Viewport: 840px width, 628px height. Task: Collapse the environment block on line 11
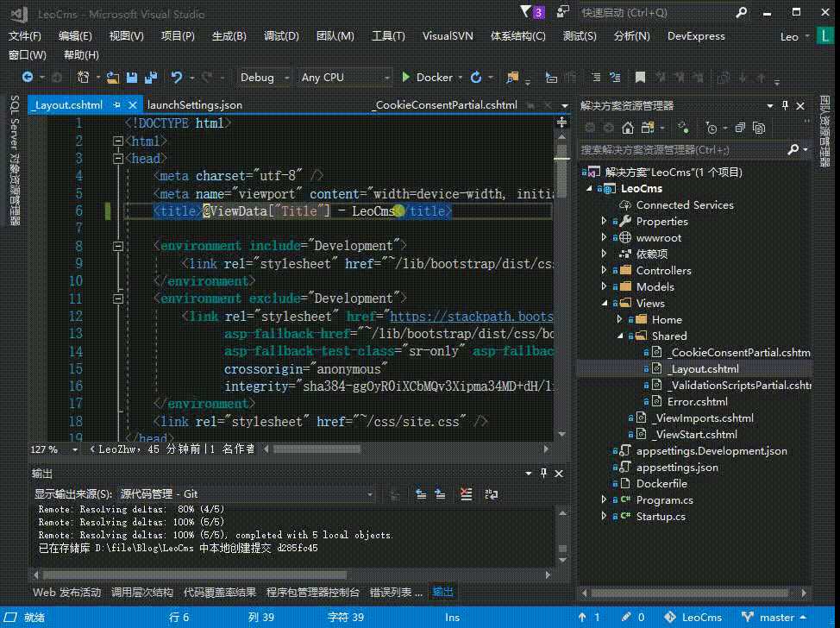pos(118,298)
